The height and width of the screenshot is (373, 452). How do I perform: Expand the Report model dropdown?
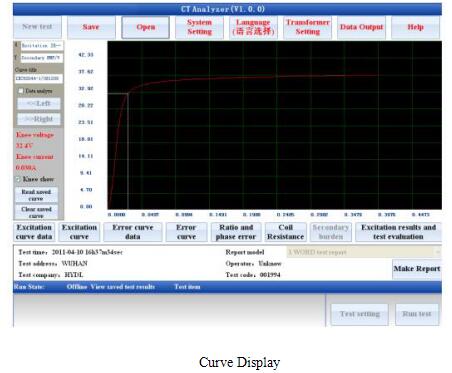pos(364,252)
